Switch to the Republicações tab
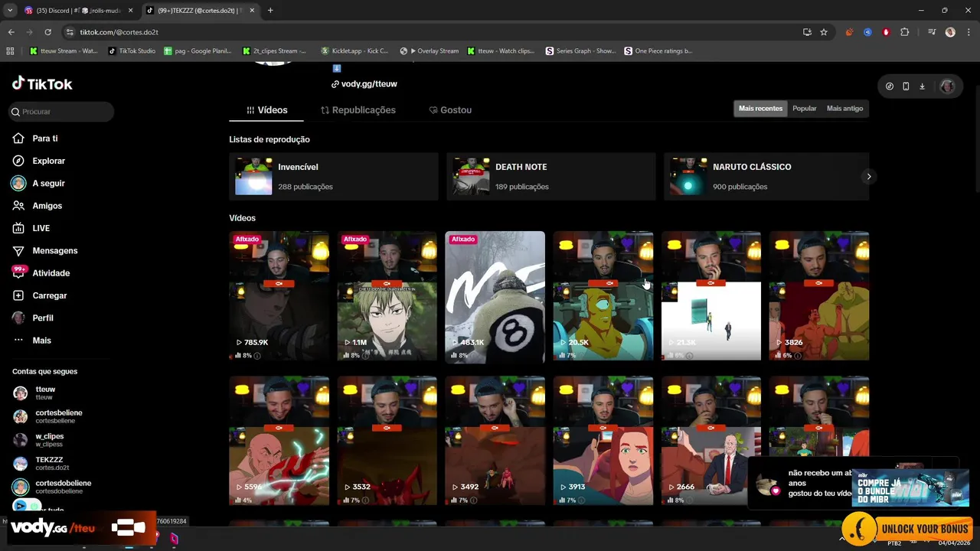Image resolution: width=980 pixels, height=551 pixels. (358, 110)
